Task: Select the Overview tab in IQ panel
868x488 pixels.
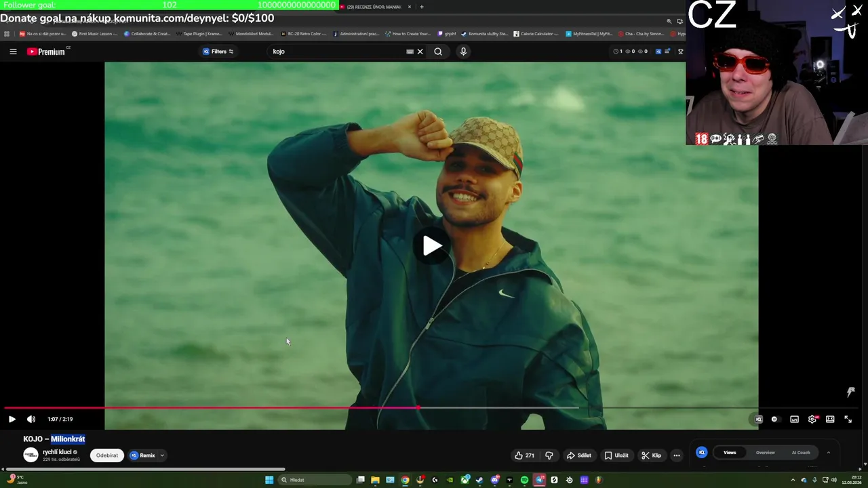Action: (x=765, y=453)
